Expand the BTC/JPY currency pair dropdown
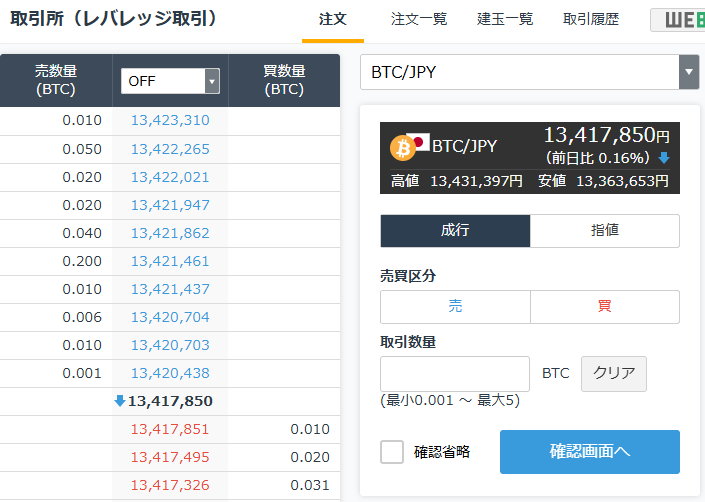This screenshot has height=502, width=705. click(529, 72)
